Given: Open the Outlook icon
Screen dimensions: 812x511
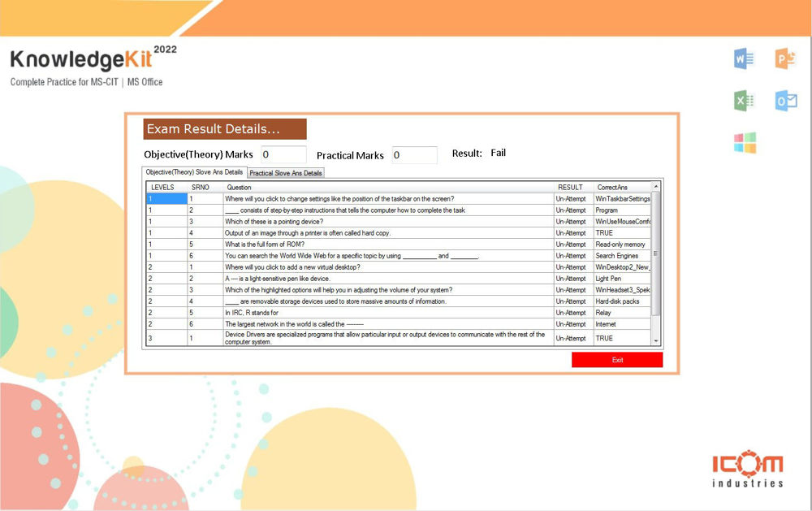Looking at the screenshot, I should point(785,101).
